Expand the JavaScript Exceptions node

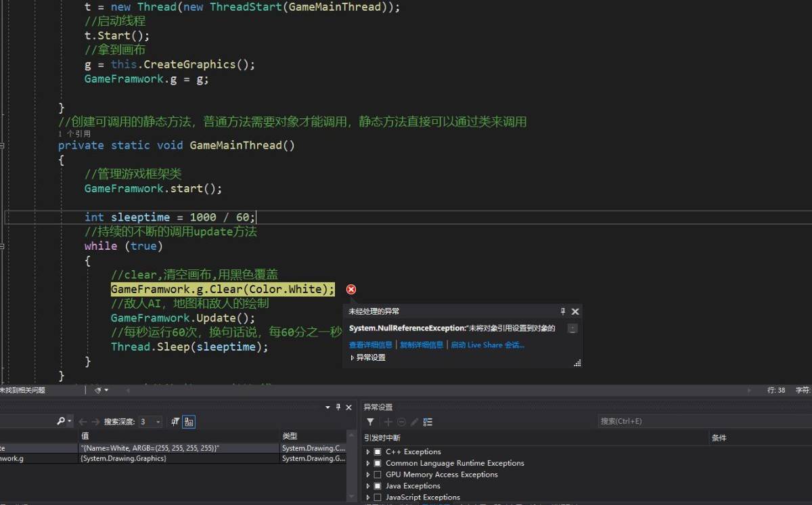click(368, 498)
